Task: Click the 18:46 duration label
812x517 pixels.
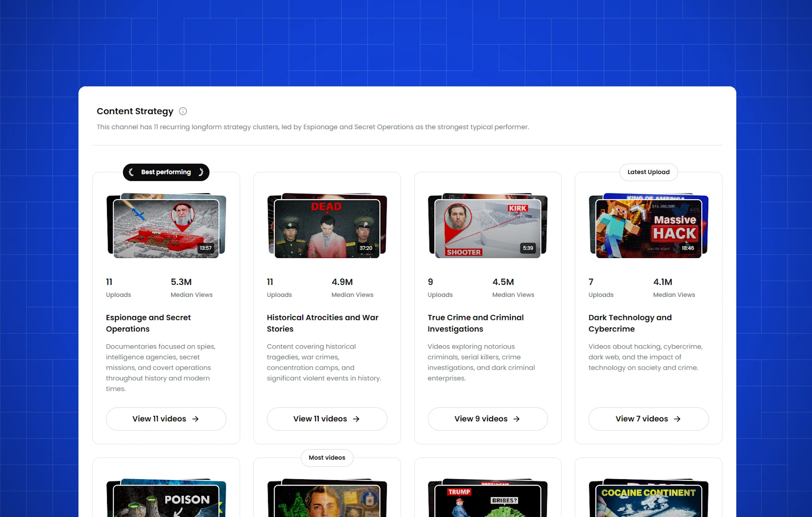Action: coord(687,248)
